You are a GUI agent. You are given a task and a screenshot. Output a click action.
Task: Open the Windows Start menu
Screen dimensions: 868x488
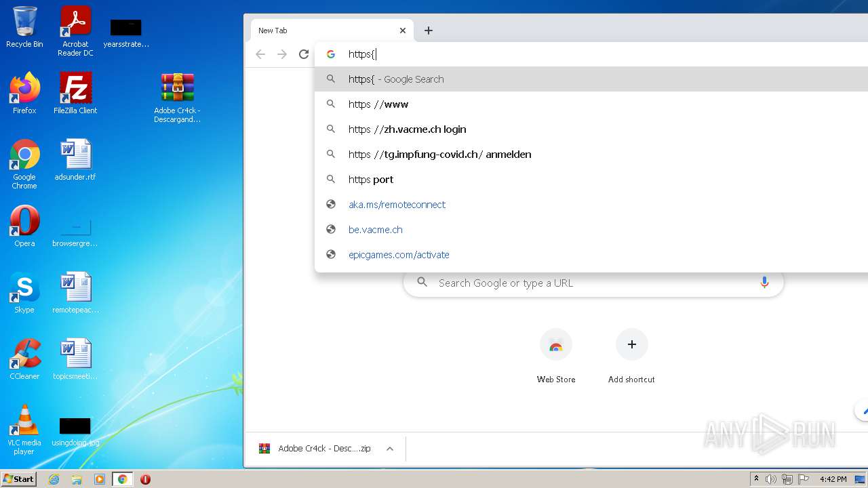point(18,479)
